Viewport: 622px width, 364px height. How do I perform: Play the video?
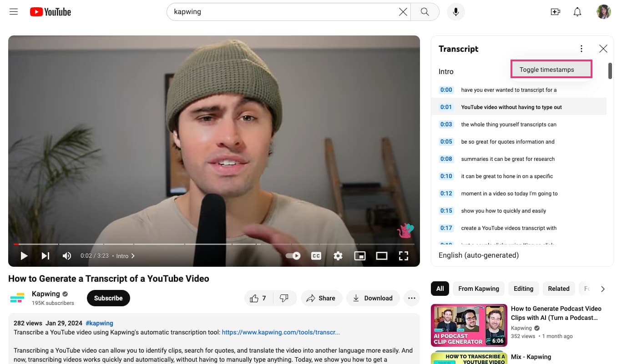tap(24, 256)
